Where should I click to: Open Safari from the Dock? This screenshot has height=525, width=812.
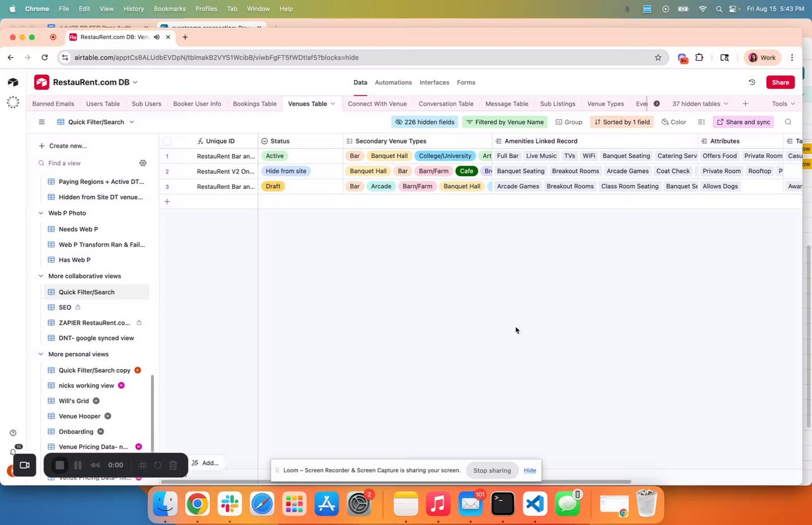[x=262, y=504]
